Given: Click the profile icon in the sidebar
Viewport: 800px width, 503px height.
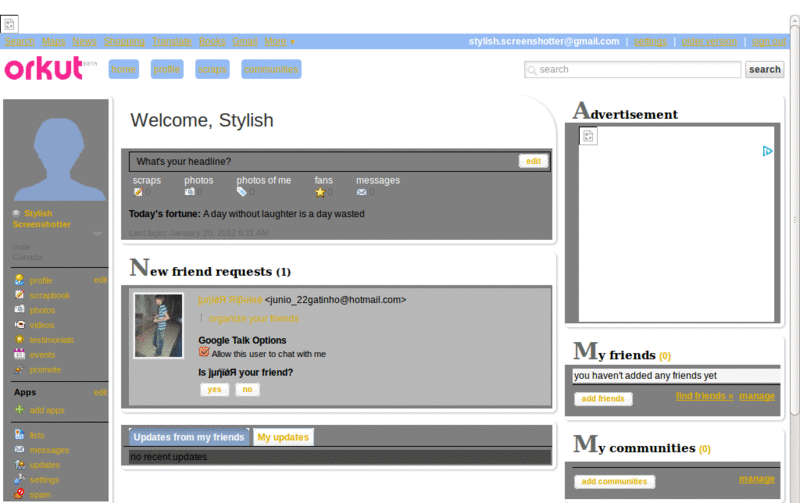Looking at the screenshot, I should [x=19, y=280].
